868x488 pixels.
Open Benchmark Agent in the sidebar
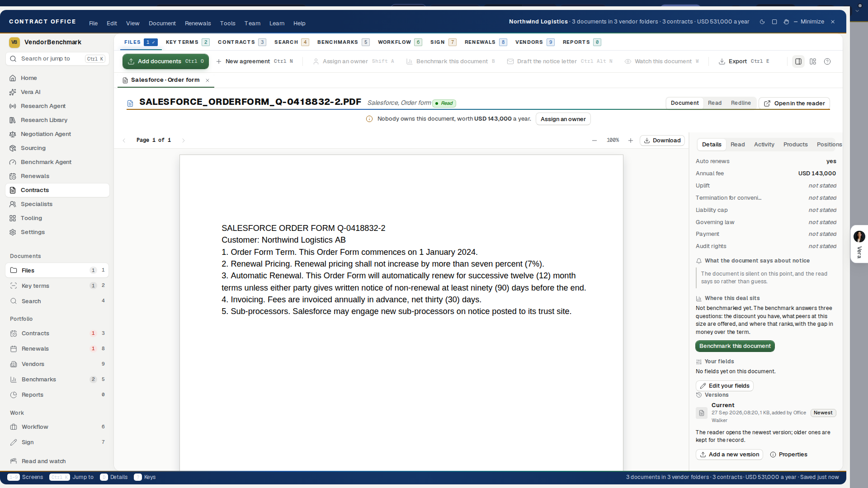[x=57, y=162]
